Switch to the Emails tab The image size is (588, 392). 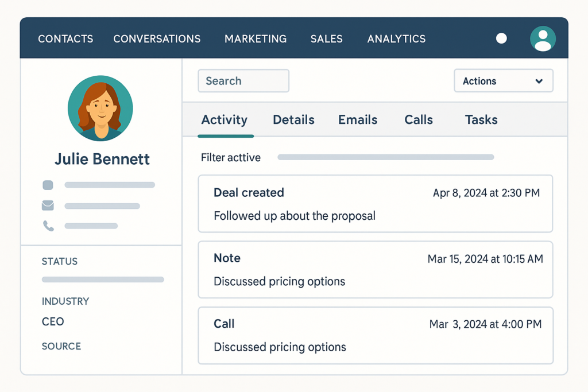pos(358,120)
